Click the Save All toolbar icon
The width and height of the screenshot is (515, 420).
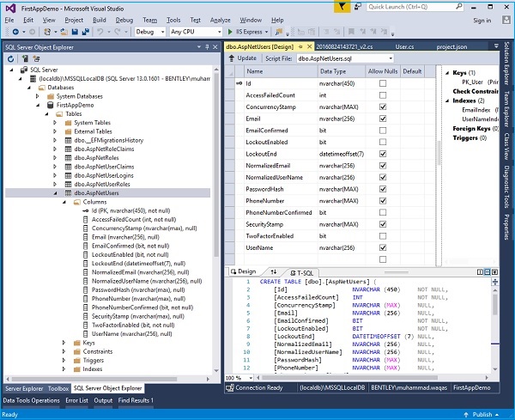point(85,32)
